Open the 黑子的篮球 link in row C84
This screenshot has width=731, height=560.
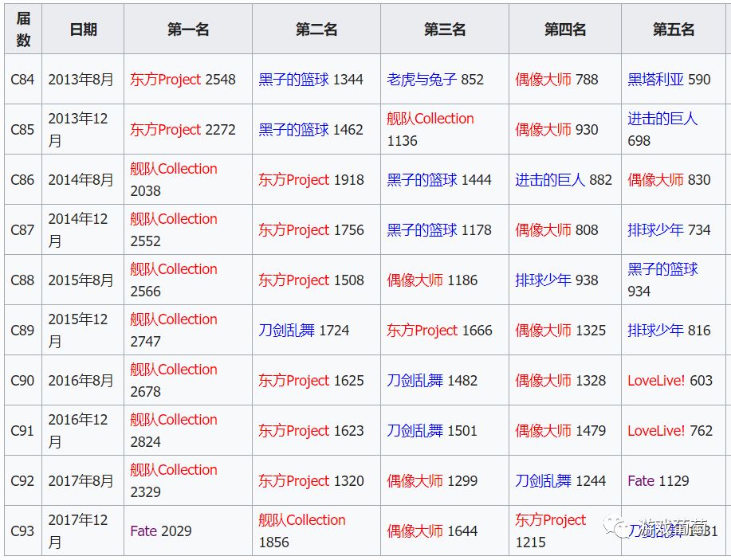pyautogui.click(x=293, y=79)
